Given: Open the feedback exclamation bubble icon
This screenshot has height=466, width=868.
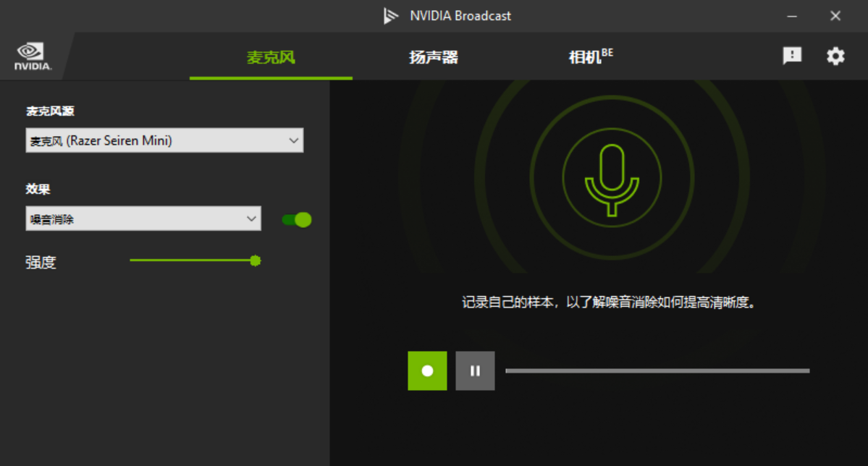Looking at the screenshot, I should (791, 55).
